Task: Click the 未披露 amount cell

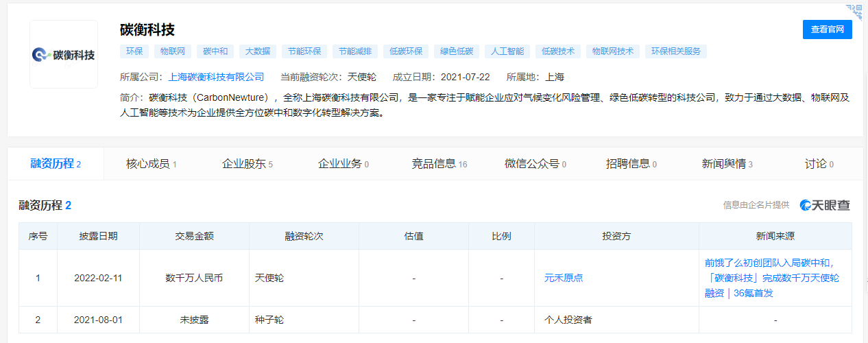Action: 194,320
